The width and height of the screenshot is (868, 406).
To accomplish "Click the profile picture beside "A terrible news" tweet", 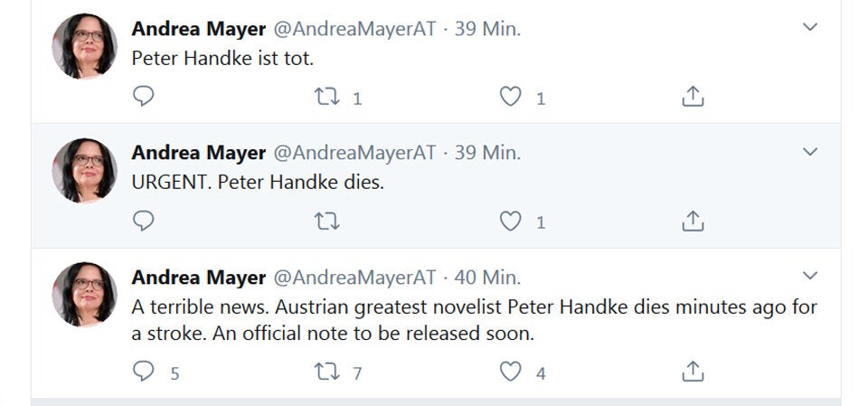I will [84, 294].
